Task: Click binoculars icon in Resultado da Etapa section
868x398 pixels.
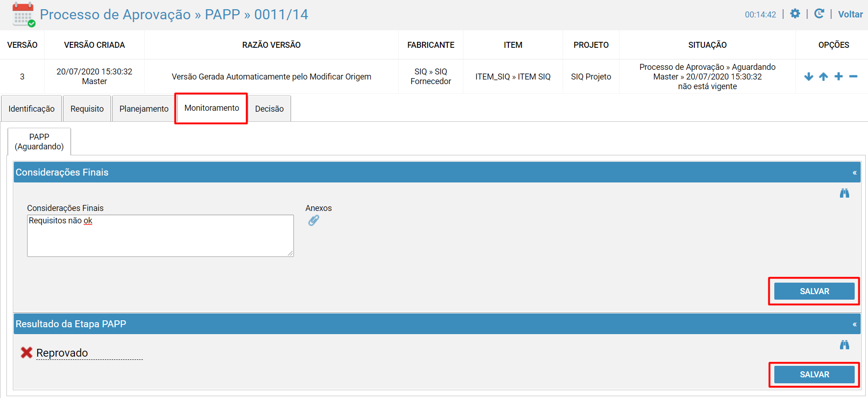Action: click(x=845, y=345)
